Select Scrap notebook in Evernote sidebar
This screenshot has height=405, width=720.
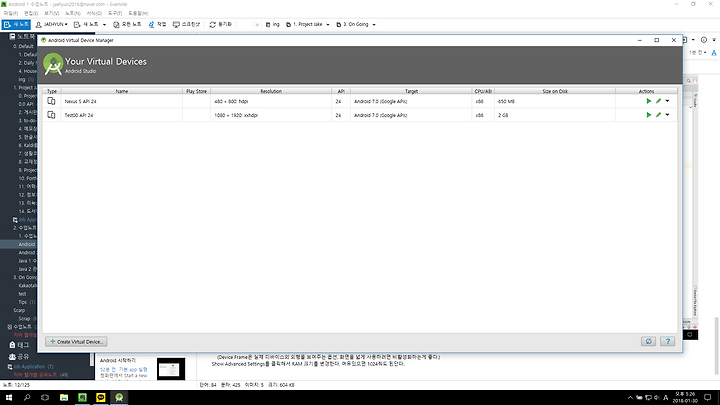(x=24, y=319)
